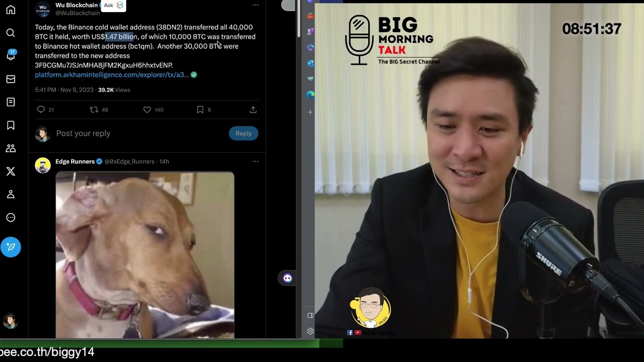This screenshot has height=362, width=644.
Task: Open the Outlook icon in Edge sidebar
Action: (310, 63)
